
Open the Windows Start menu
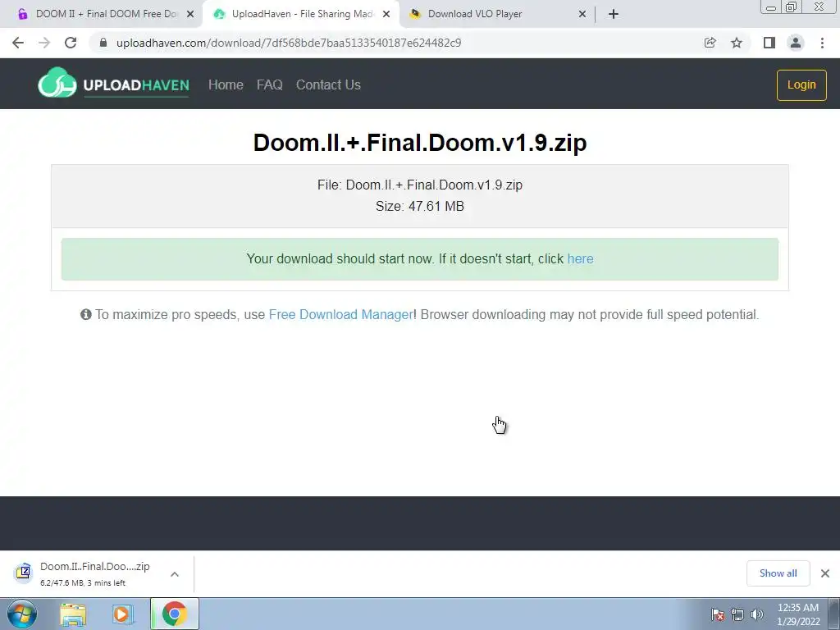coord(21,614)
